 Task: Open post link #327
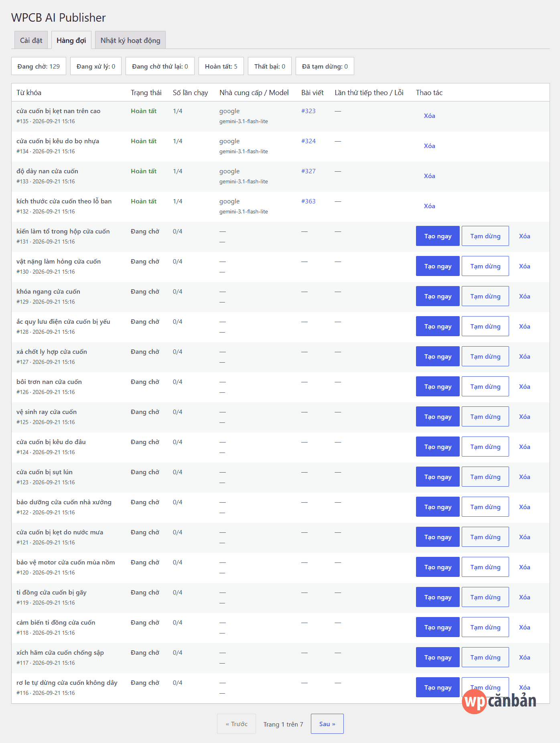[x=308, y=171]
